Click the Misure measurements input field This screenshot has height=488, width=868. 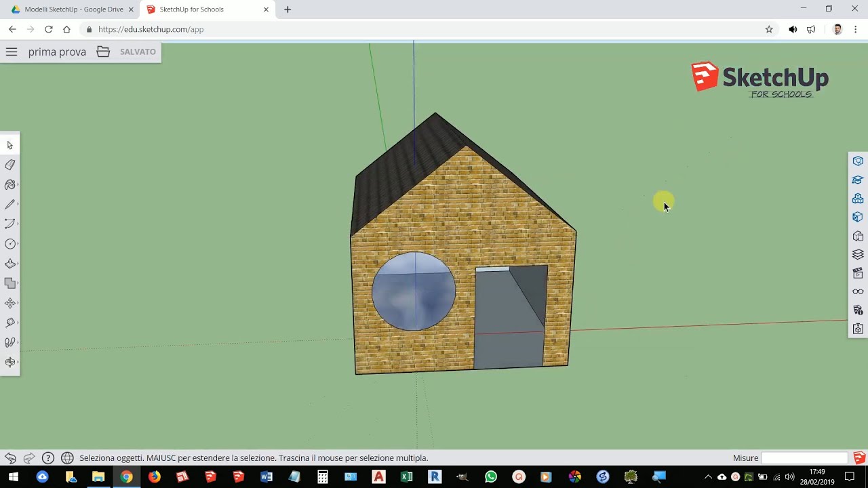(804, 458)
